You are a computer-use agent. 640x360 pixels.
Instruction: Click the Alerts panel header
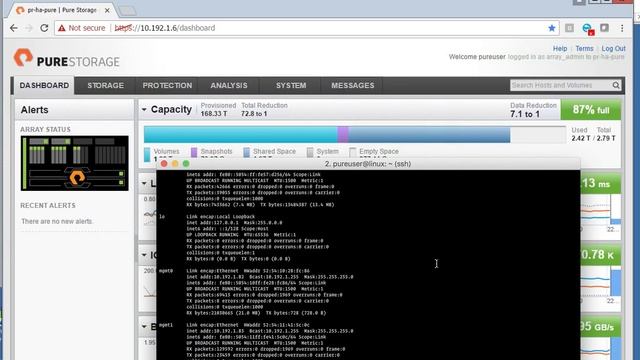(x=74, y=110)
